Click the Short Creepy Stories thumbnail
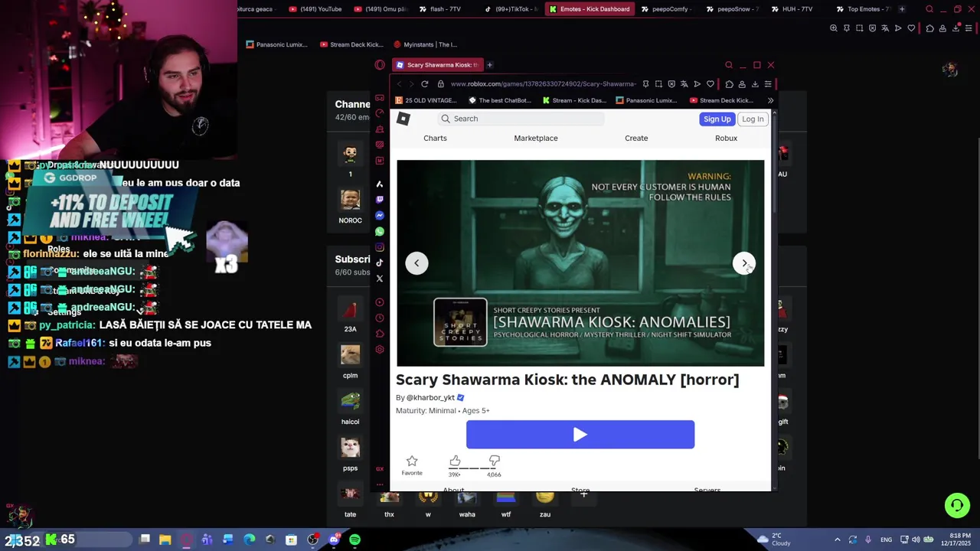This screenshot has height=551, width=980. pyautogui.click(x=460, y=322)
